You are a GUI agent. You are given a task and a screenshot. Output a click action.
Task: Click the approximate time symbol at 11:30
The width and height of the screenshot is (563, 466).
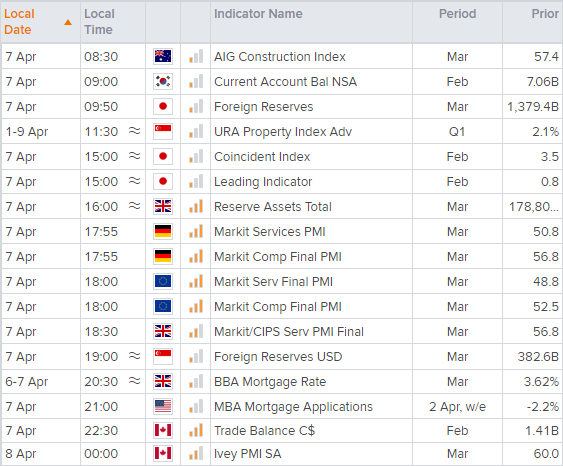click(x=135, y=131)
